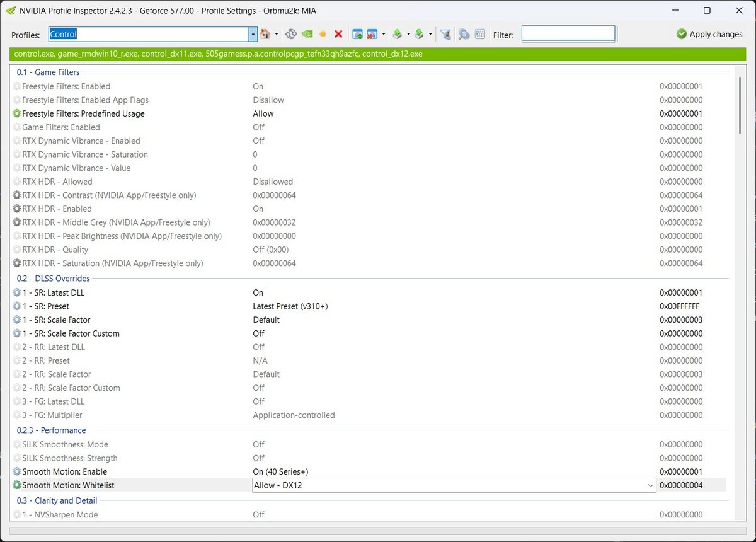Select the 2 - RR: Scale Factor row

(x=369, y=374)
